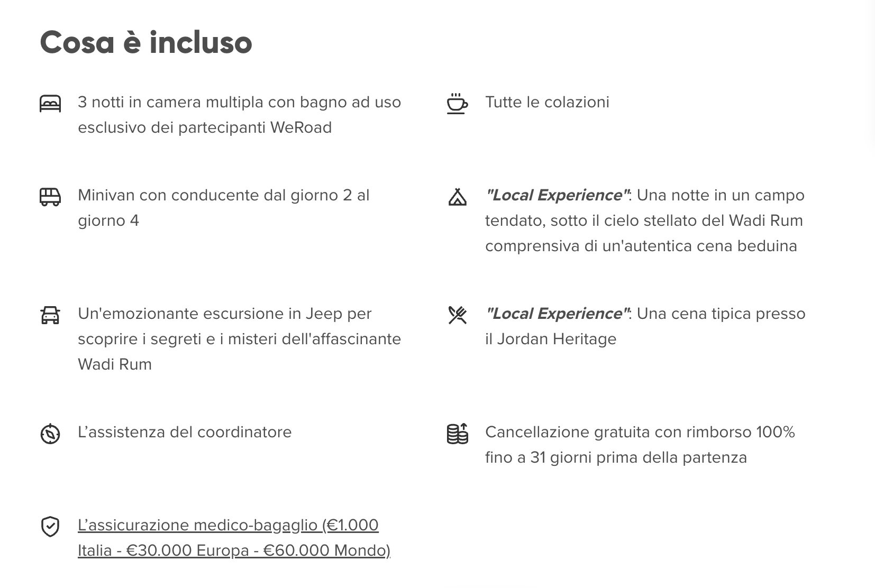Click the coffee cup breakfast icon
This screenshot has width=875, height=588.
(x=457, y=103)
